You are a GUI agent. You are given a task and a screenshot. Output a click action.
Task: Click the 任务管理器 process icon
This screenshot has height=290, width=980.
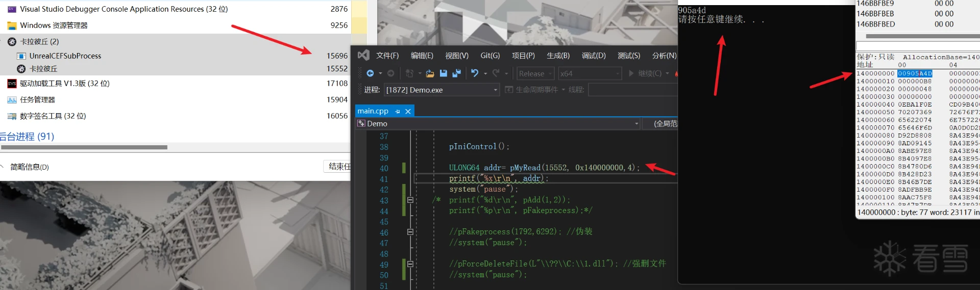pyautogui.click(x=12, y=100)
